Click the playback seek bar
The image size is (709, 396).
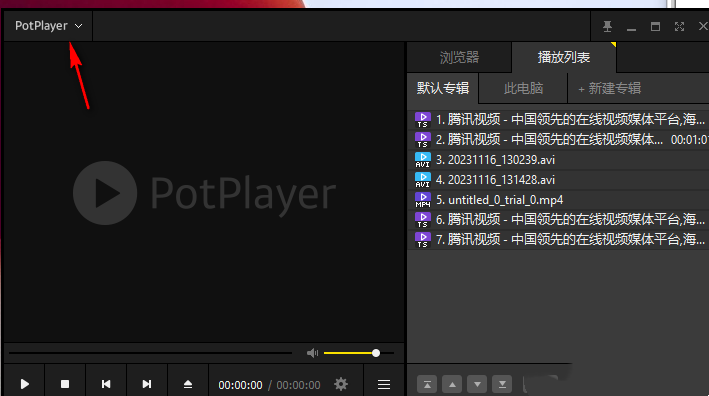pyautogui.click(x=150, y=353)
